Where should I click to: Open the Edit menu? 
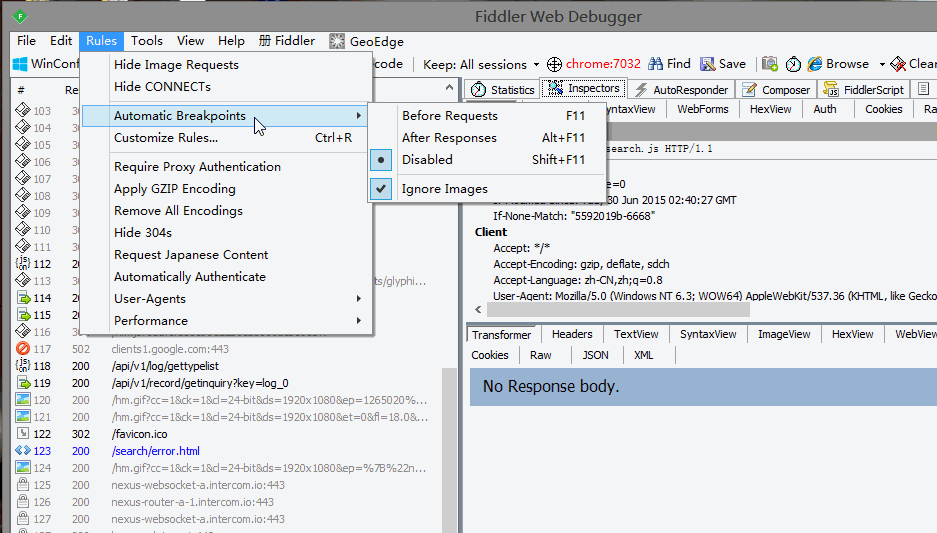click(61, 41)
